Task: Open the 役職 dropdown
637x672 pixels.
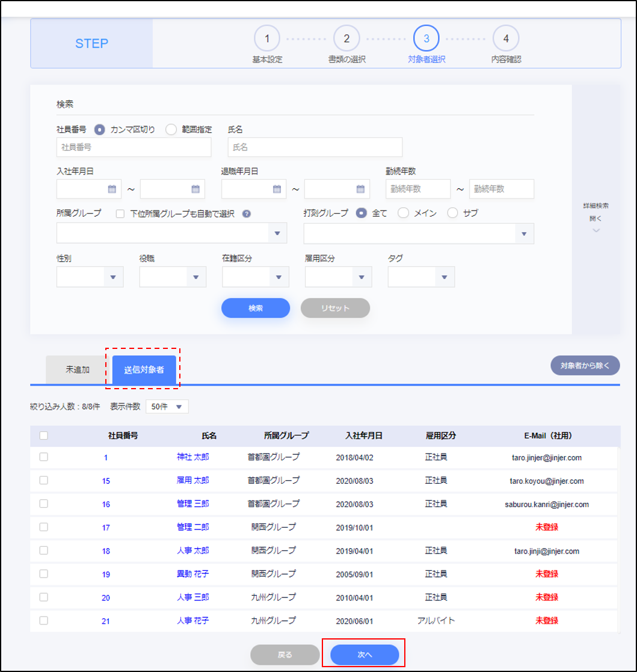Action: [173, 277]
